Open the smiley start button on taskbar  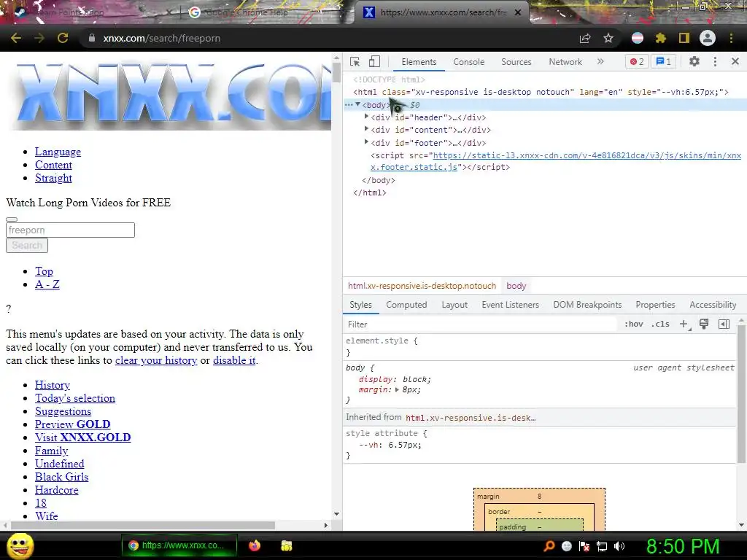(x=20, y=546)
